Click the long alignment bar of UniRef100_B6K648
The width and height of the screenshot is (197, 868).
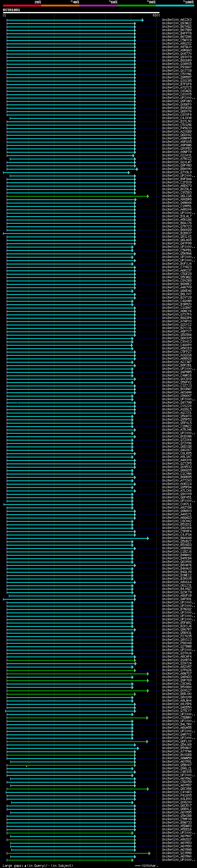78,538
